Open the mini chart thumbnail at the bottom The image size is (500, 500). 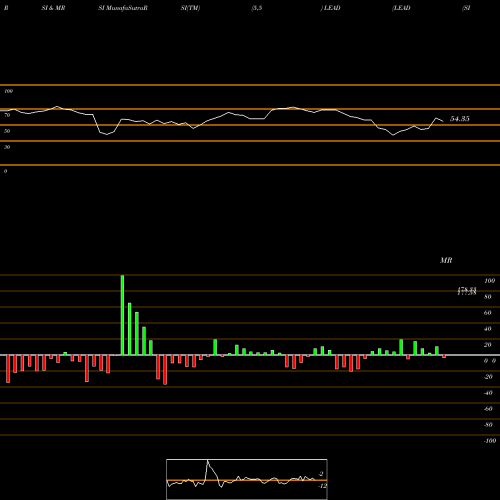(247, 479)
